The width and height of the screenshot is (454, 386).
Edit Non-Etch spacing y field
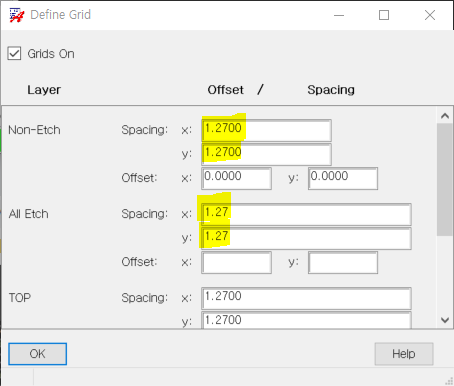[266, 154]
